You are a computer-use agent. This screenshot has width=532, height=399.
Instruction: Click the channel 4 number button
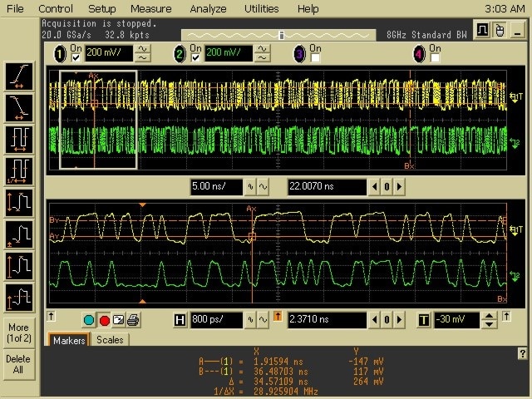(419, 54)
